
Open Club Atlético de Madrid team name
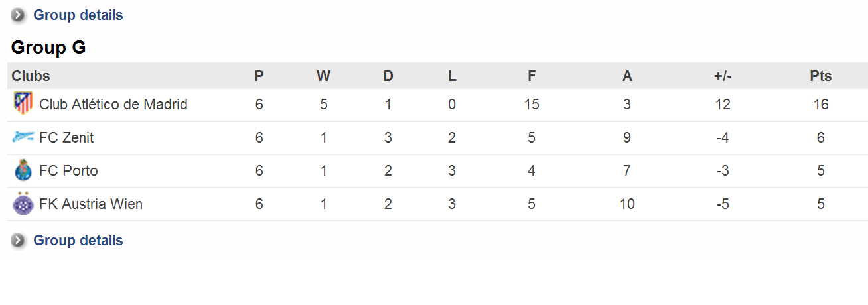coord(113,104)
